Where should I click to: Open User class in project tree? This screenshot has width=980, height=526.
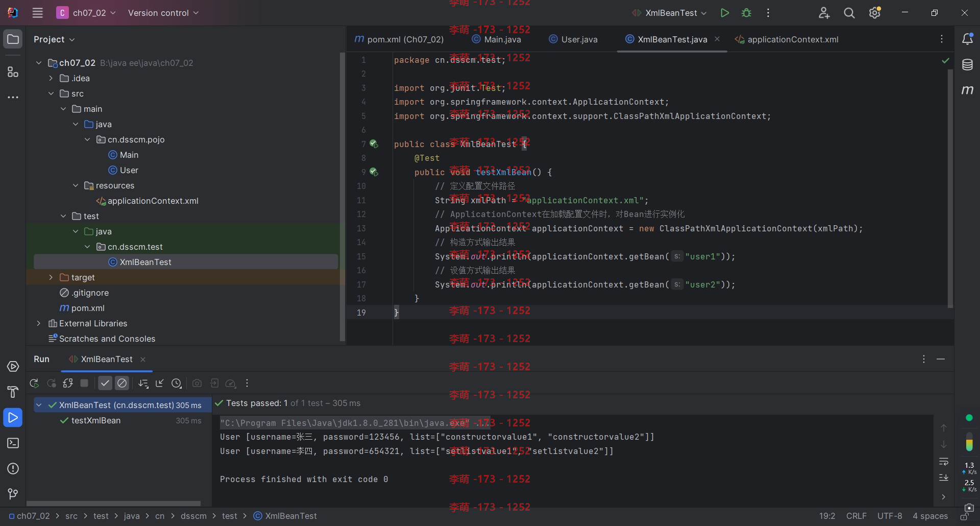pos(129,170)
